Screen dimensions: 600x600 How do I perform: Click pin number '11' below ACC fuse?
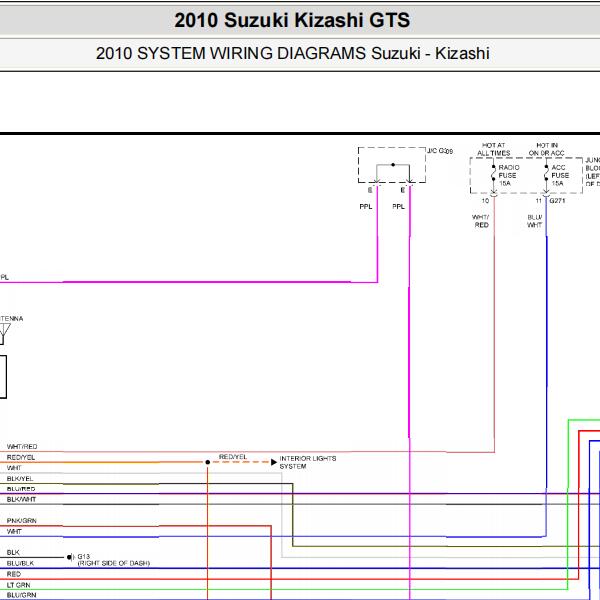[538, 201]
